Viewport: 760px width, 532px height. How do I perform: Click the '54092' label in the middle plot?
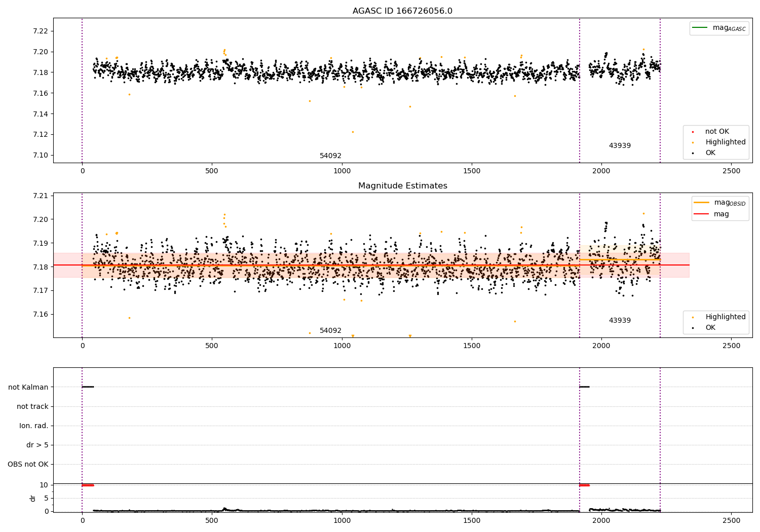(x=330, y=331)
